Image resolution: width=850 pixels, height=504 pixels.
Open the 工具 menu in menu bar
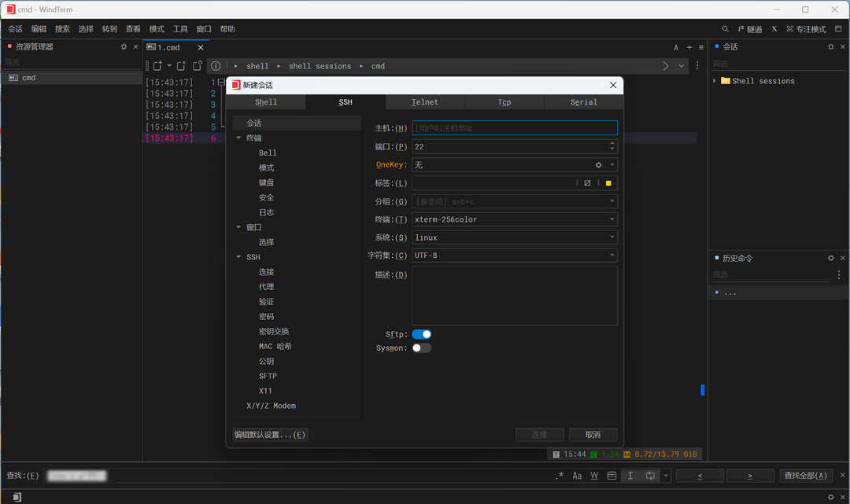(x=180, y=29)
